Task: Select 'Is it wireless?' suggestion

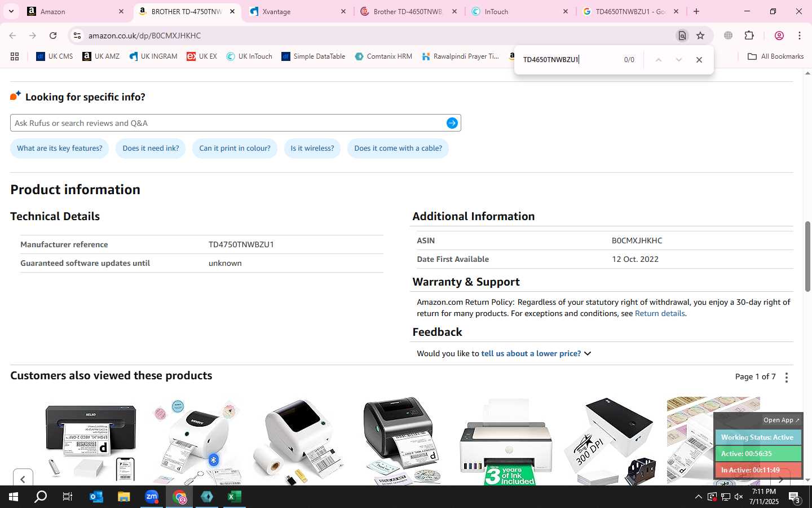Action: (312, 148)
